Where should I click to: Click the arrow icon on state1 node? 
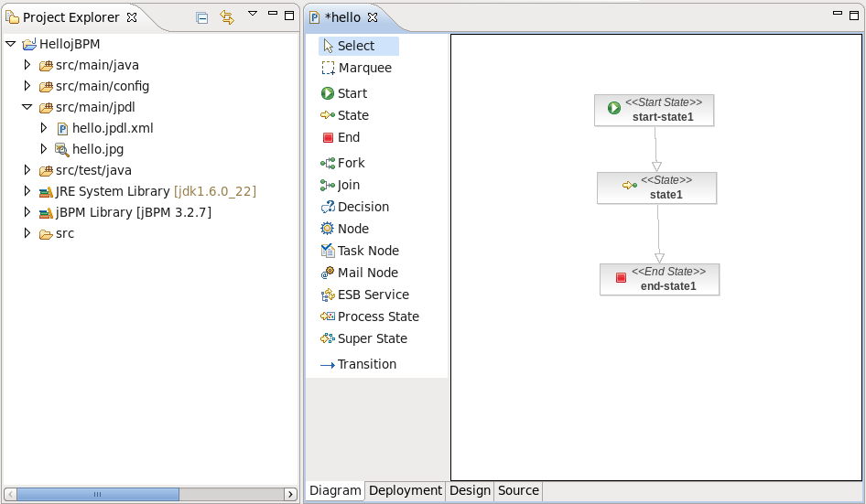click(x=630, y=185)
